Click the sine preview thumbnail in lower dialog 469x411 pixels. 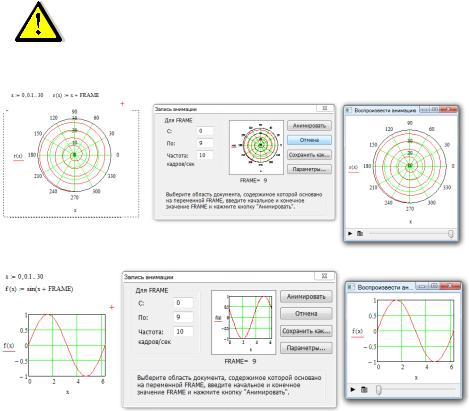click(243, 322)
